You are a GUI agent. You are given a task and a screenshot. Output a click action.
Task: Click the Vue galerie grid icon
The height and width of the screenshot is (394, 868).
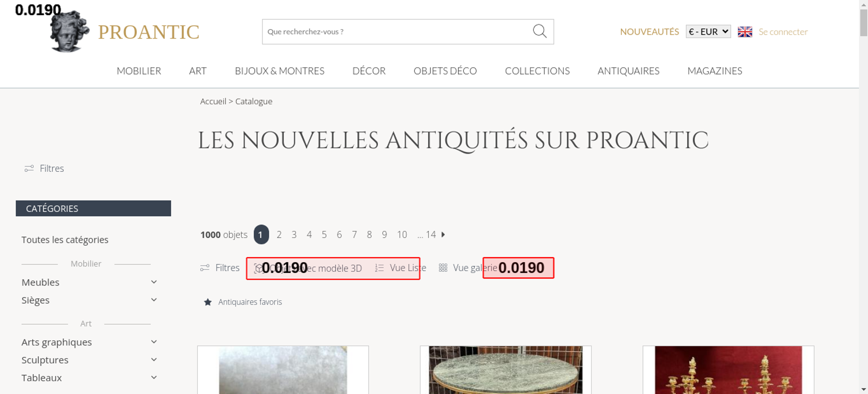(x=443, y=268)
